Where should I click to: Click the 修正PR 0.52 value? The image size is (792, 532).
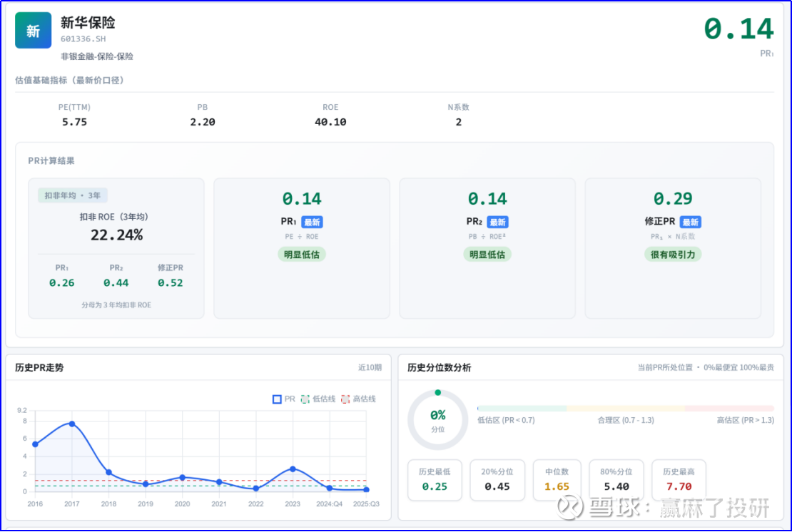[171, 283]
